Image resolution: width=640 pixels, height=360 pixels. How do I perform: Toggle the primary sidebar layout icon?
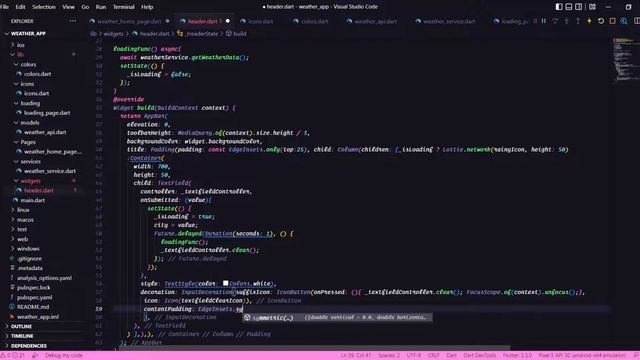pyautogui.click(x=559, y=7)
